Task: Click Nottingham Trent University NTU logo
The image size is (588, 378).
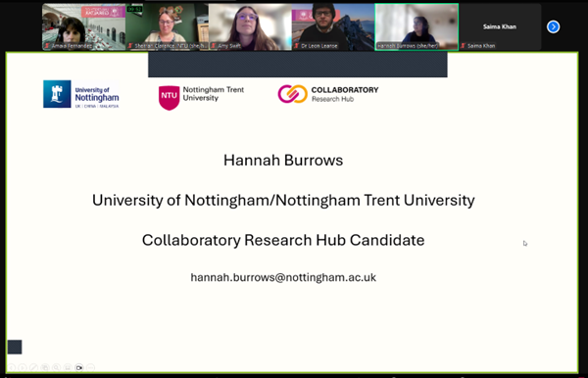Action: point(201,97)
